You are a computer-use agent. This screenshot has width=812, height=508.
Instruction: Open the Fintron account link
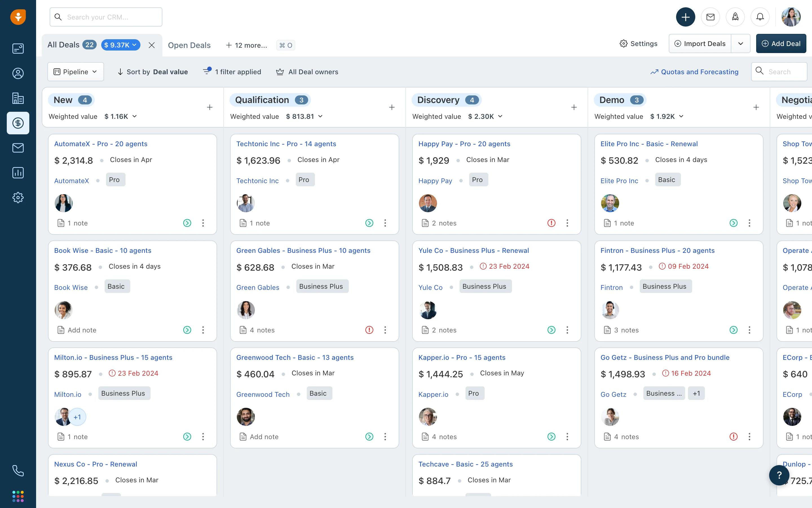[x=611, y=287]
